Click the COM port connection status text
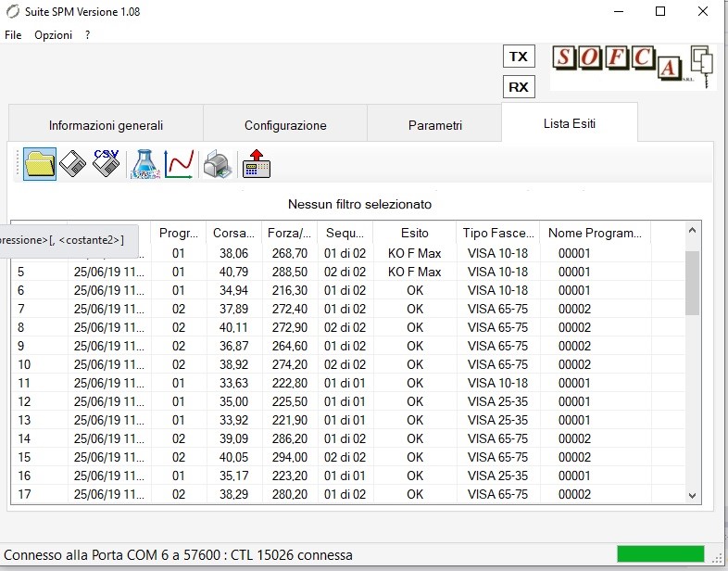Screen dimensions: 728x571 point(178,555)
